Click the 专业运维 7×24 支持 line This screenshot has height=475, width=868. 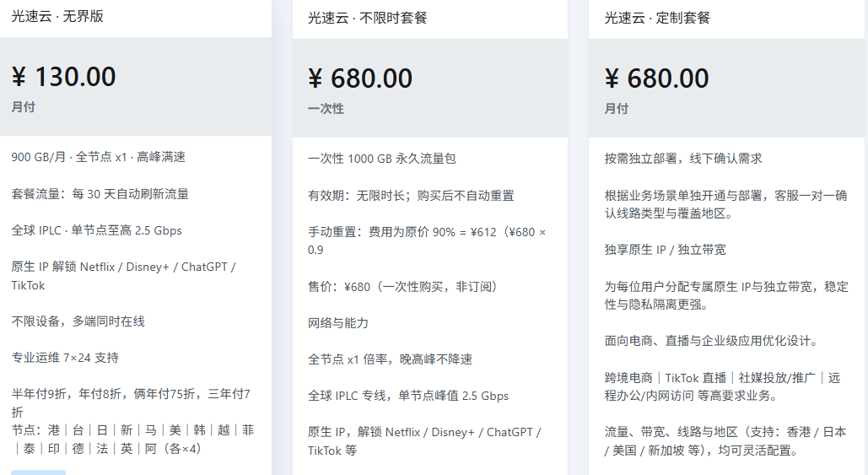(65, 357)
